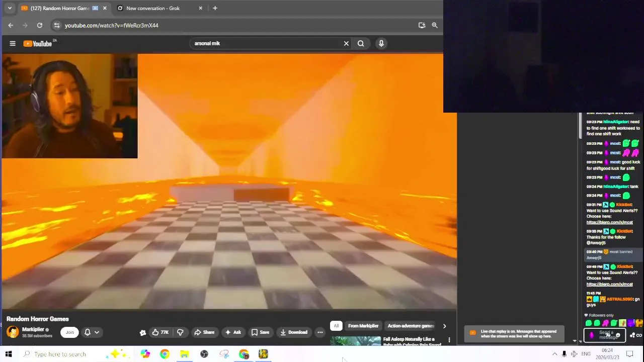Open Snipping Tool from the taskbar
644x362 pixels.
(x=224, y=354)
